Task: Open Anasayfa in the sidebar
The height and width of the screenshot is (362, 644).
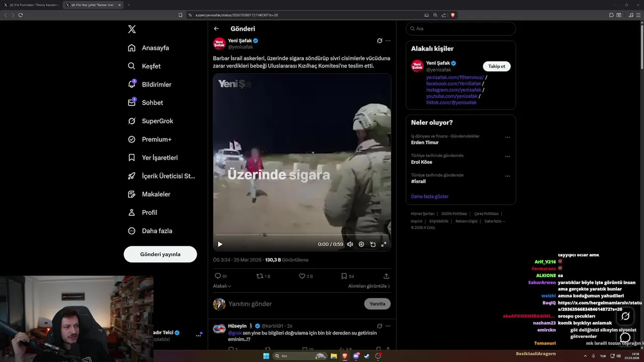Action: 148,48
